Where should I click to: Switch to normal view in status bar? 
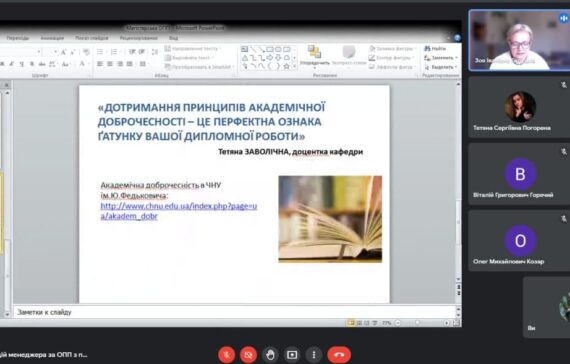[x=351, y=323]
